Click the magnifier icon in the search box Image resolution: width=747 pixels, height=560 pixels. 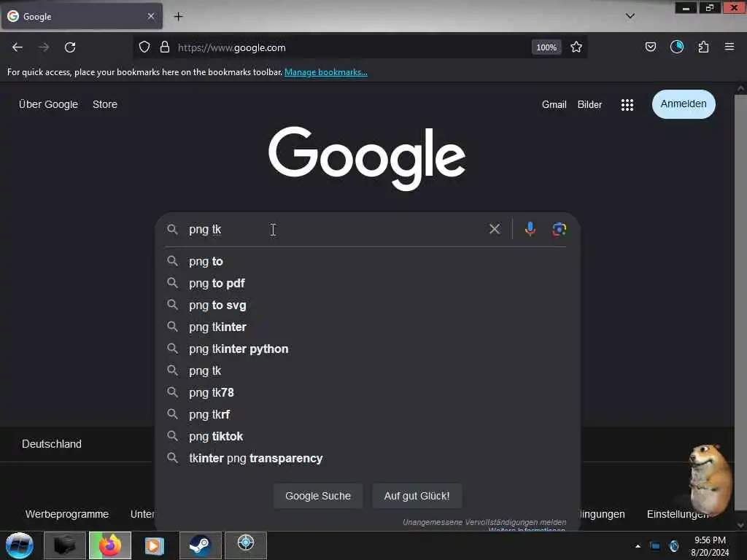(172, 230)
